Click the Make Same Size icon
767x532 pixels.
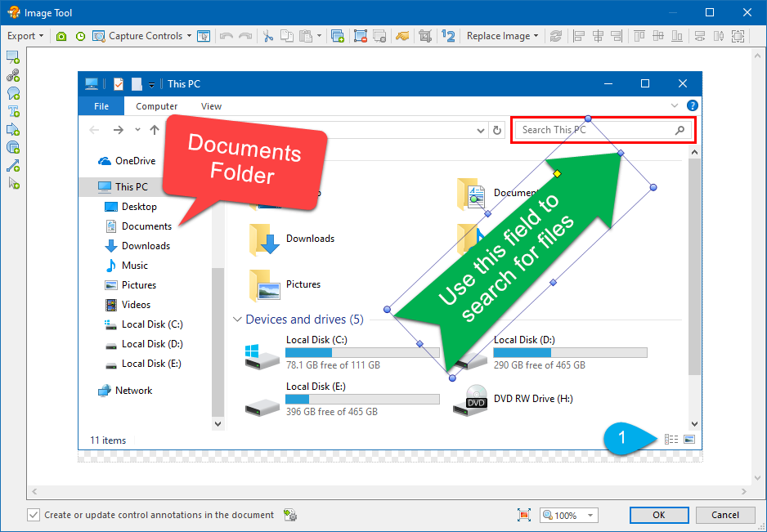click(738, 36)
